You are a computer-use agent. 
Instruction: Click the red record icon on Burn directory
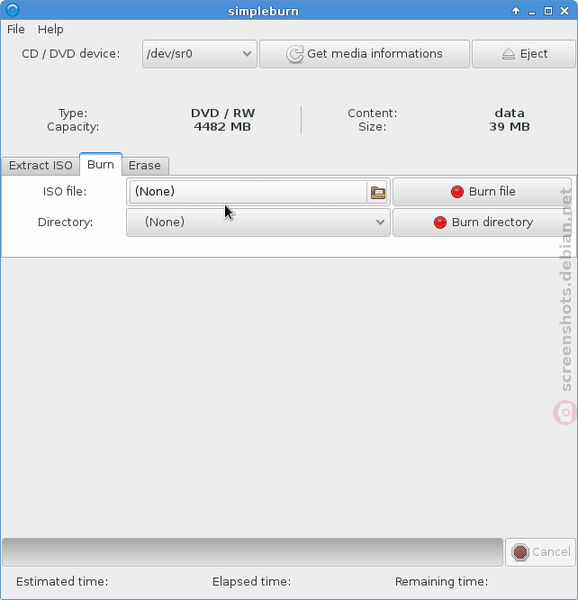click(440, 222)
